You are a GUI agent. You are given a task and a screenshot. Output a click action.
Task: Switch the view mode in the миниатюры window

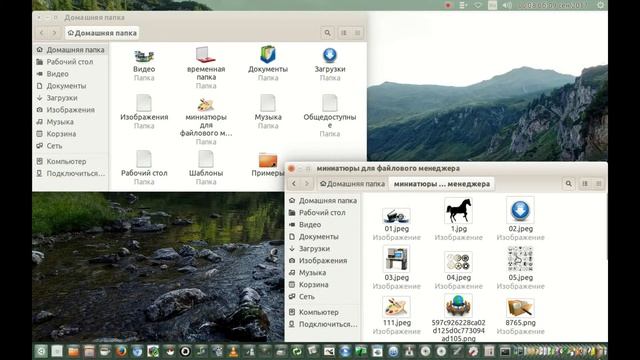(585, 184)
